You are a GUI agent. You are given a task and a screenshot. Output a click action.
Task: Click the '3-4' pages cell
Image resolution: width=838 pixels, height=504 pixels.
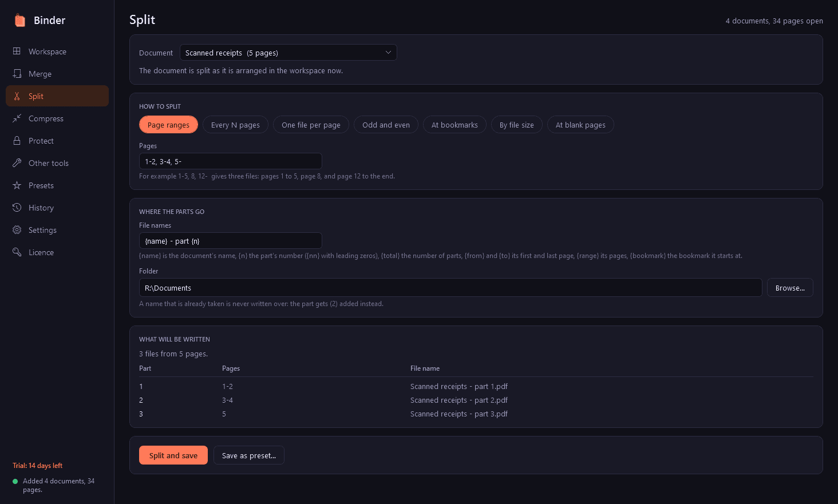[227, 400]
